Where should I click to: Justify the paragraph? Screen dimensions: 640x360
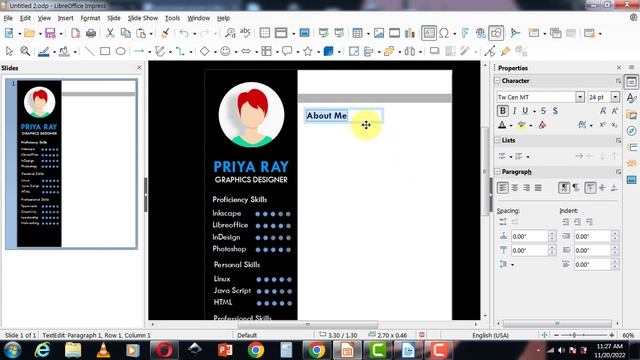(538, 187)
